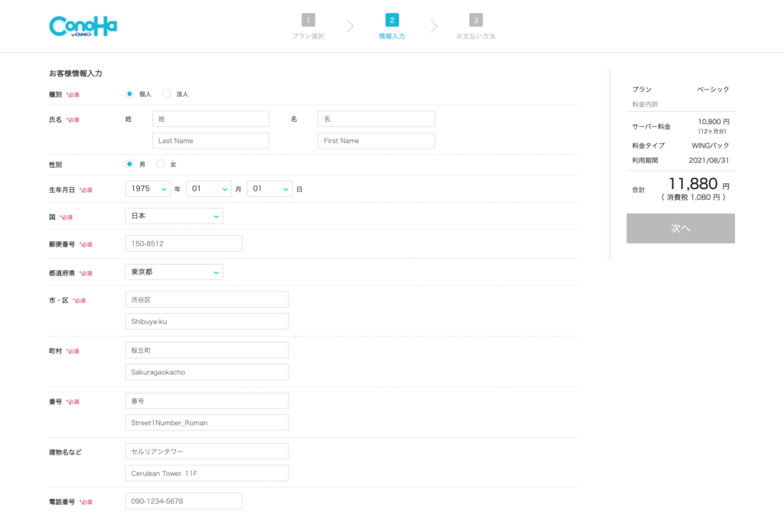Click the WINGパック fee type value

click(x=710, y=145)
